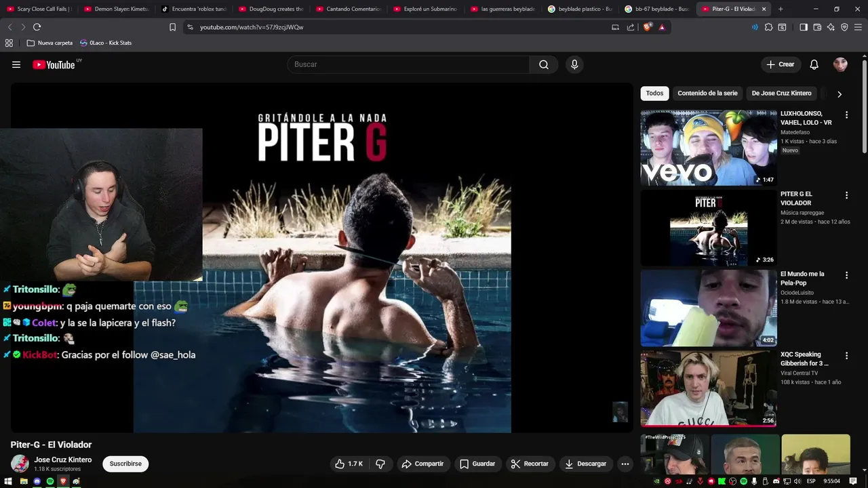Open Brave Rewards triangle icon
Viewport: 868px width, 488px height.
pos(662,27)
